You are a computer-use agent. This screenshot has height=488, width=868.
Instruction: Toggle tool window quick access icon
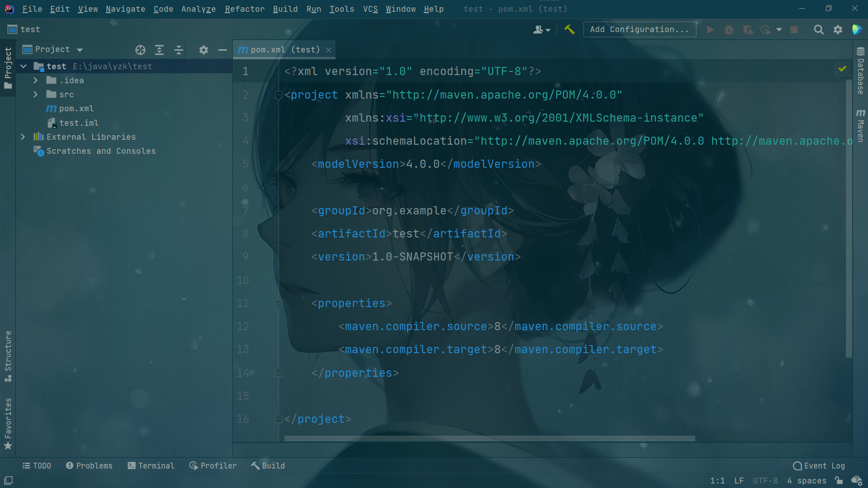point(8,480)
